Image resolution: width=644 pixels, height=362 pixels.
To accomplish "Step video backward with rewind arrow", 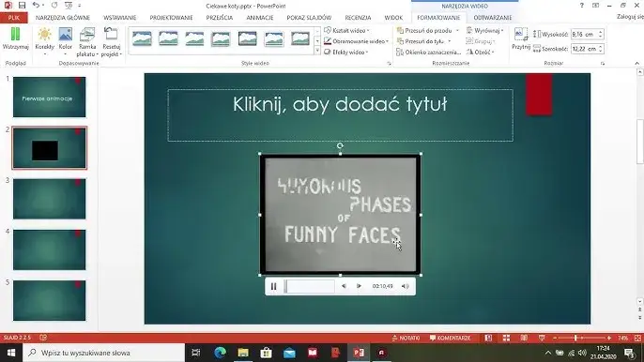I will (344, 286).
